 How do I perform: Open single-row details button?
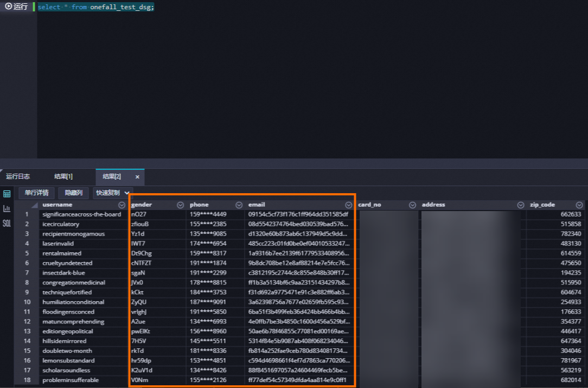point(36,193)
